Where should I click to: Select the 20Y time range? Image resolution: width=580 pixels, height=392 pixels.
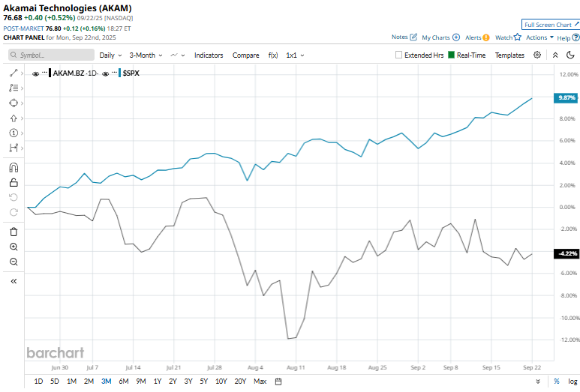point(240,382)
